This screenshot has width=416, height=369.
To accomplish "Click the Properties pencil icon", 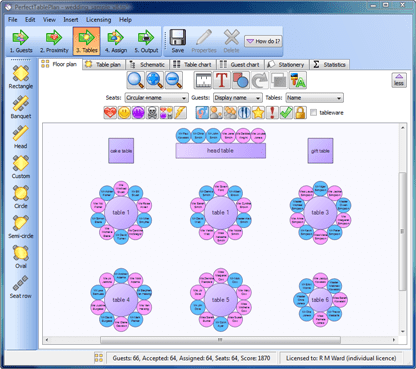I will point(204,41).
